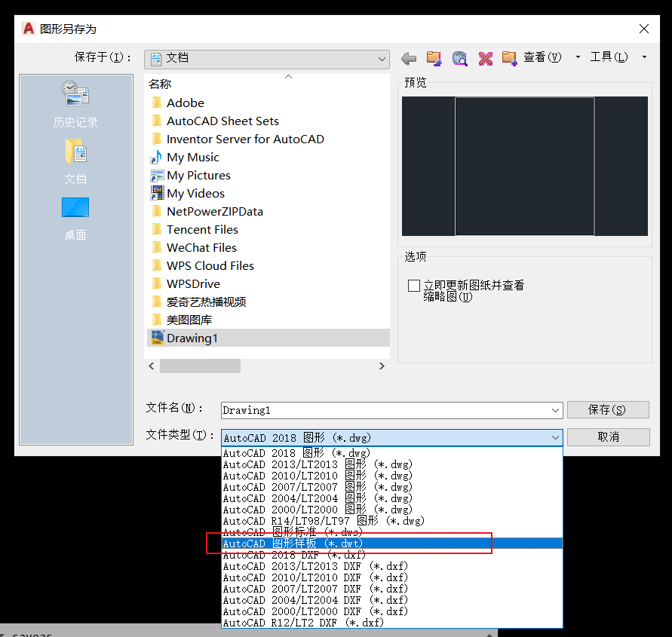Choose AutoCAD 图形样板 (*.dwt) option
This screenshot has width=672, height=637.
(391, 544)
